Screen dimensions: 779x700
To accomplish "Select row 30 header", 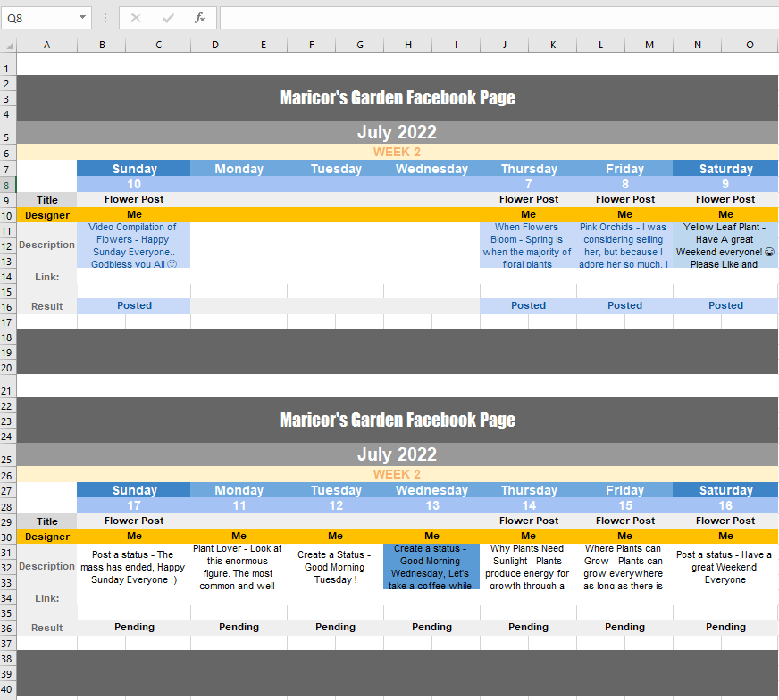I will 7,537.
